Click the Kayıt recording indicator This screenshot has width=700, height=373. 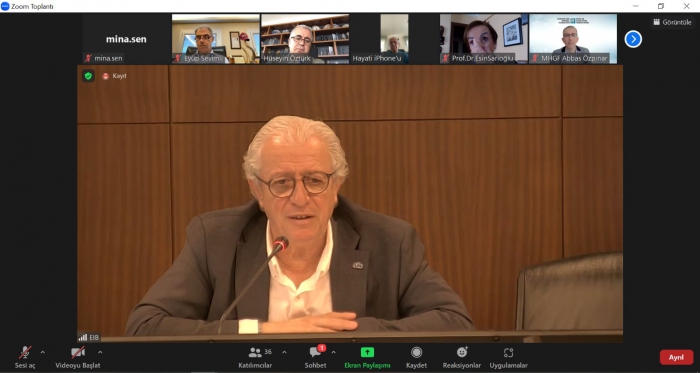pos(115,76)
